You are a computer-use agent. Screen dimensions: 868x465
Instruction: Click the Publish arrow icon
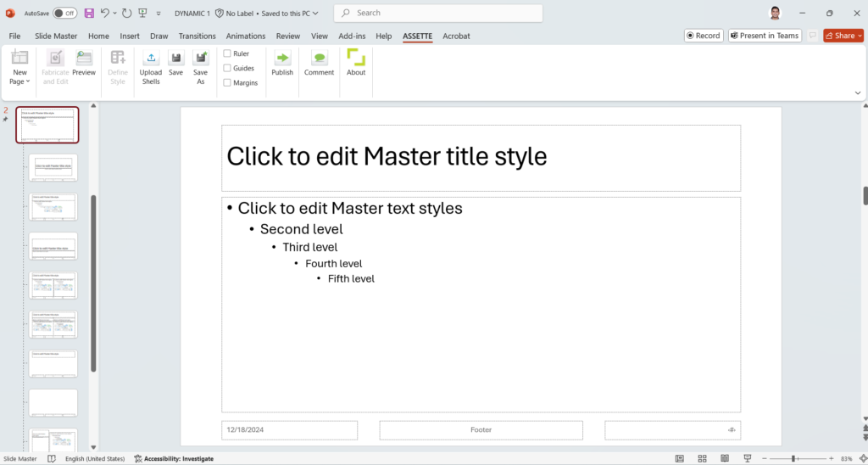click(x=282, y=59)
